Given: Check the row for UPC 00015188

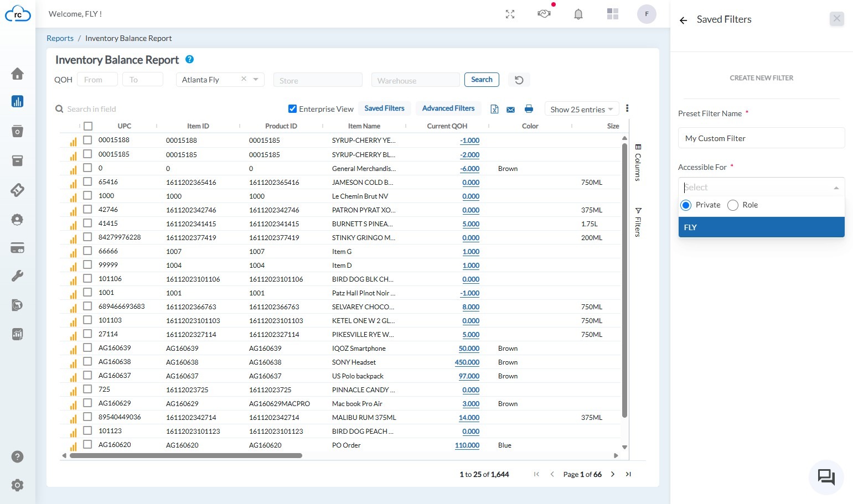Looking at the screenshot, I should pos(87,140).
